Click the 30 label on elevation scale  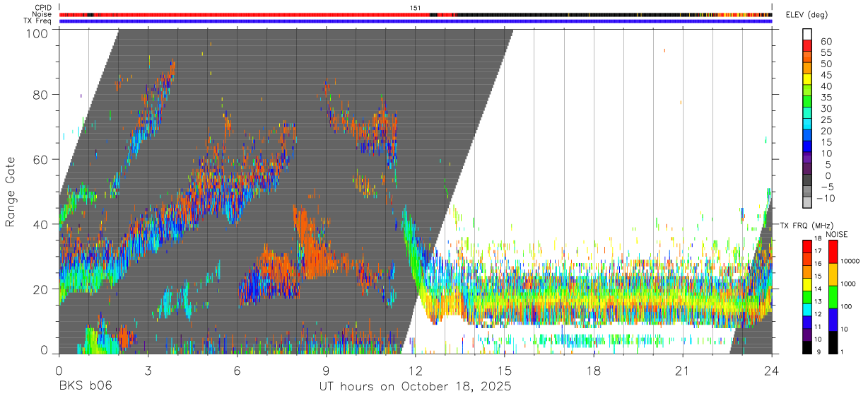pyautogui.click(x=825, y=109)
